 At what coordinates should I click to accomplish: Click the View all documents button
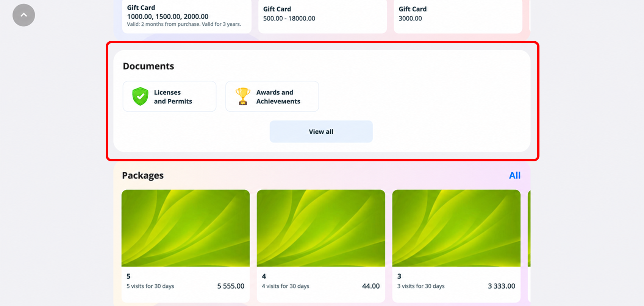[321, 131]
